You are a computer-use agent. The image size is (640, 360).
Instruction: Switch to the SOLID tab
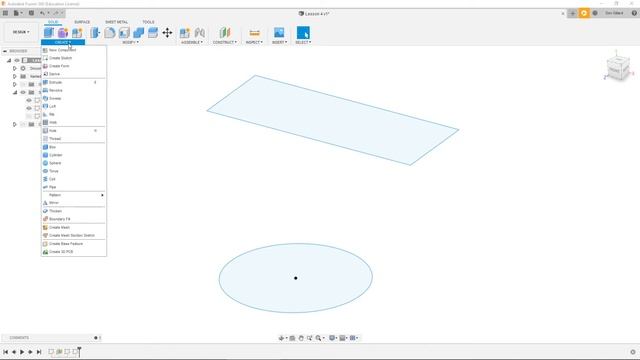pos(53,22)
